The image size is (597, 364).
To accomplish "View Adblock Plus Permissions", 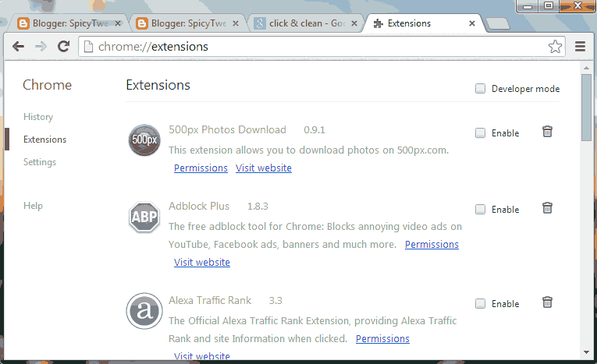I will [432, 244].
